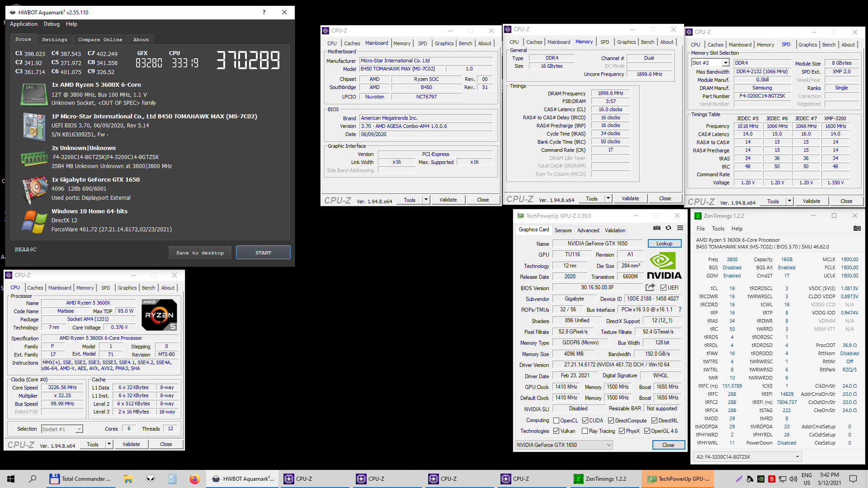Click the Total Commander taskbar button
868x488 pixels.
pyautogui.click(x=81, y=479)
